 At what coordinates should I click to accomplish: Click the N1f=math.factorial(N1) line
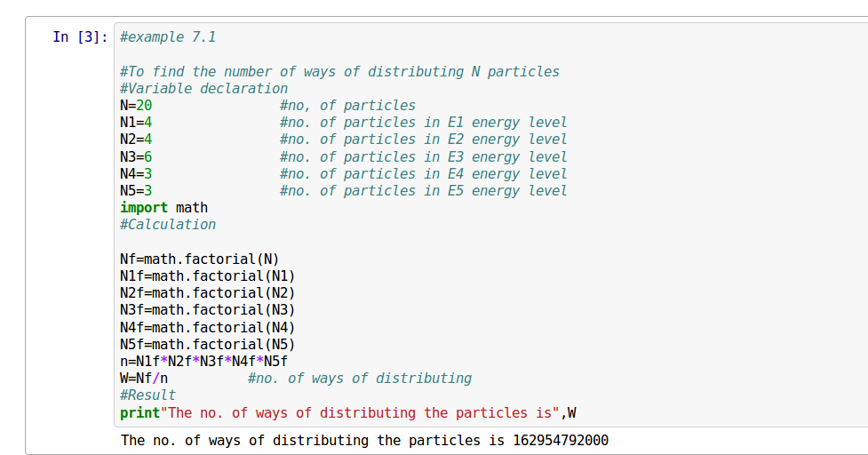207,276
